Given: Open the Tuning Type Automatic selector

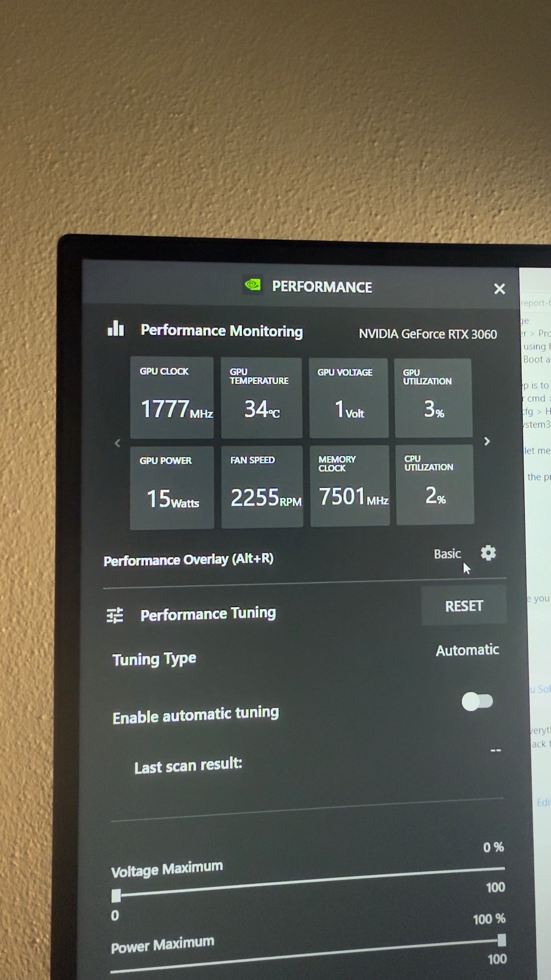Looking at the screenshot, I should (x=467, y=650).
